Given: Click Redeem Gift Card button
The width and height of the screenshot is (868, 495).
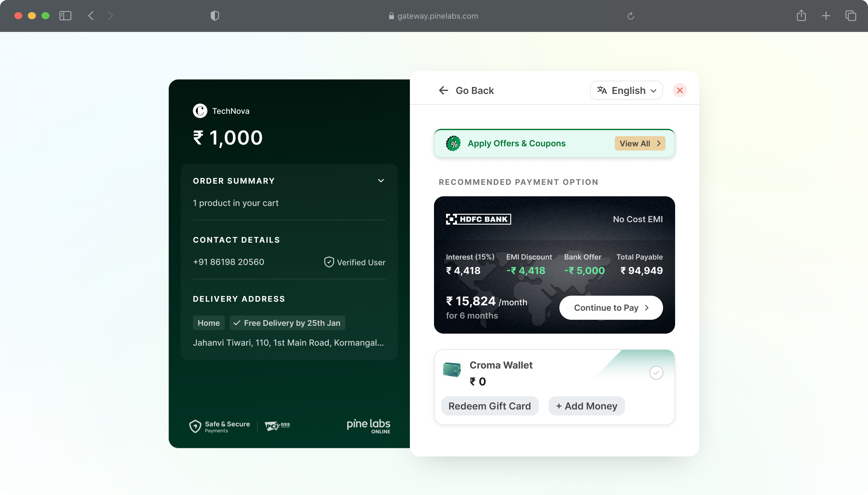Looking at the screenshot, I should [490, 406].
